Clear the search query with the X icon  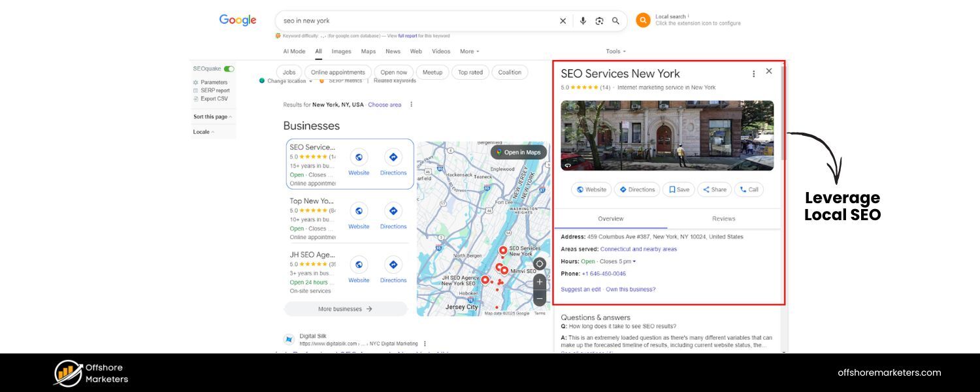563,20
